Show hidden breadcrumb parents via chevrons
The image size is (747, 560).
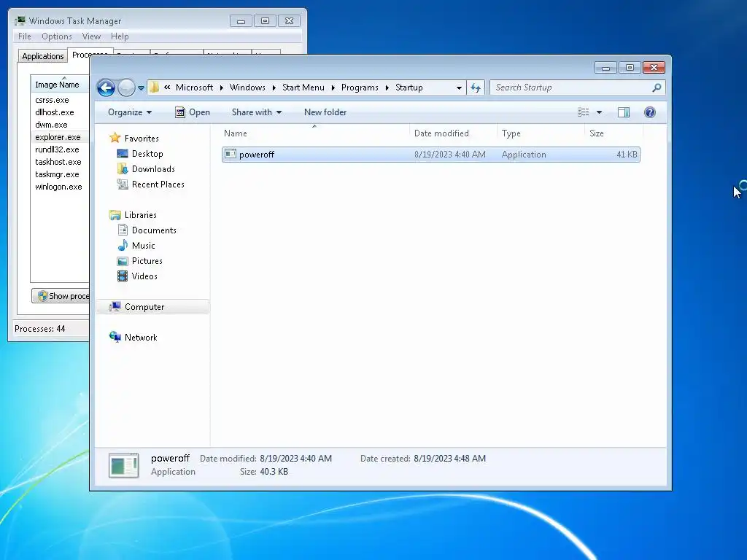(x=167, y=87)
